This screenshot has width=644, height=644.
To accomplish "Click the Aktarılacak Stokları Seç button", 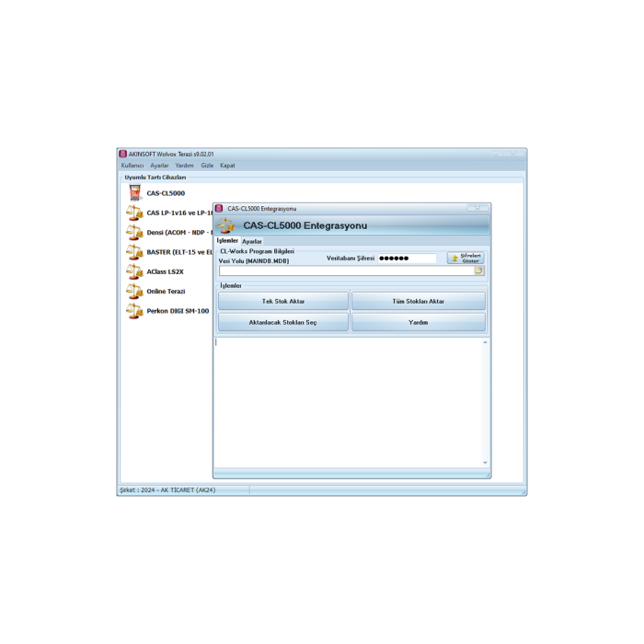I will click(283, 322).
